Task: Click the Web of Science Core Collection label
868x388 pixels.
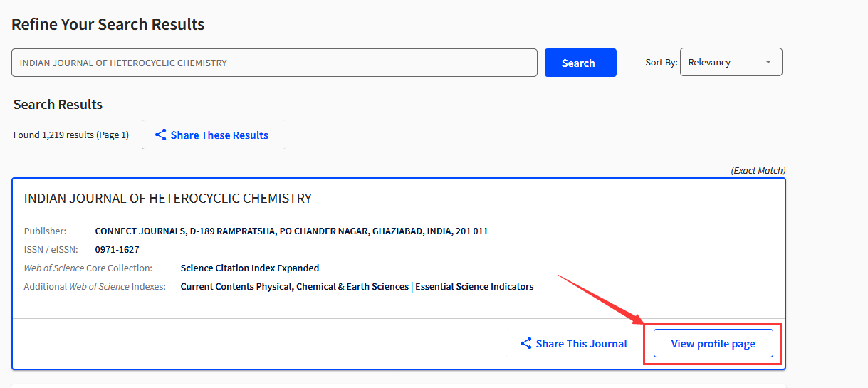Action: [88, 268]
